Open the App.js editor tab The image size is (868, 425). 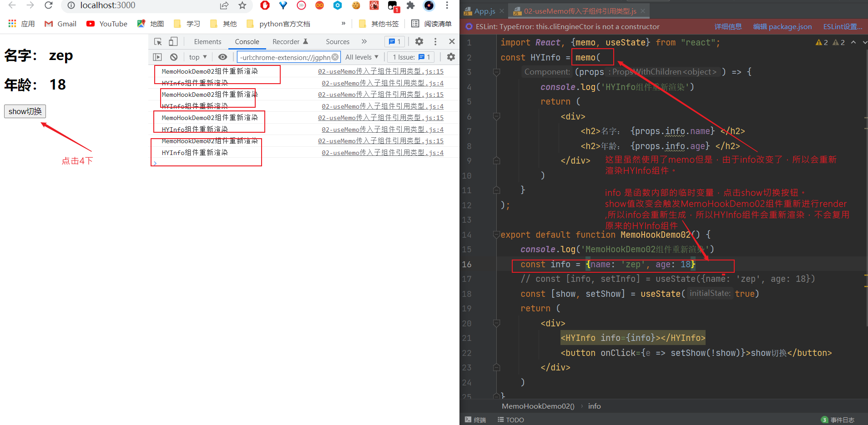click(484, 11)
